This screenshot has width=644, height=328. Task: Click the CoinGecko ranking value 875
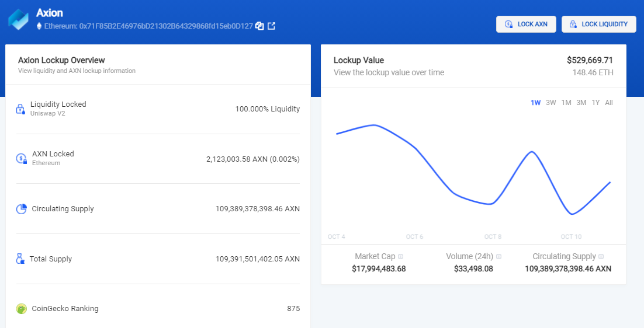click(293, 308)
